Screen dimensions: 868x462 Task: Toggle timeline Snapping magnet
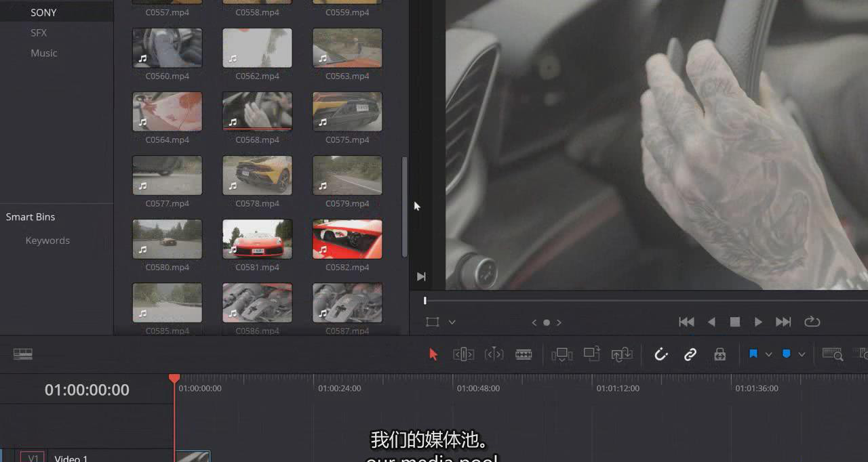pyautogui.click(x=661, y=354)
